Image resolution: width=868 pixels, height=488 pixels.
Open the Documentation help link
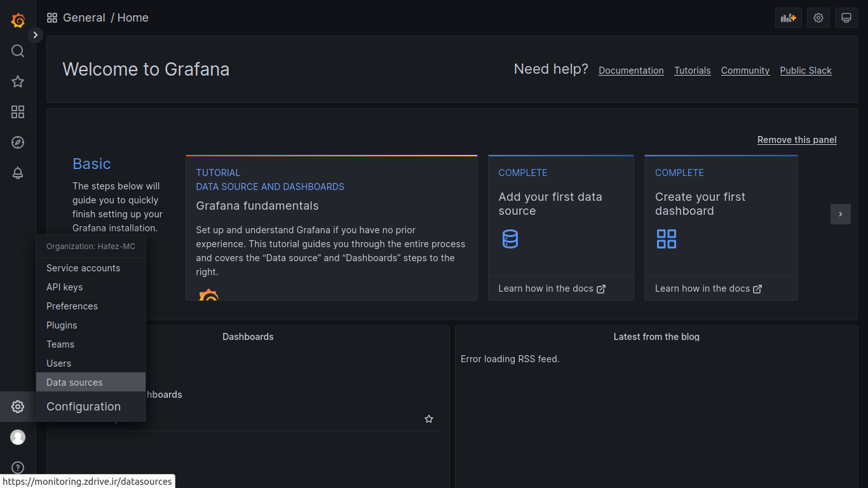click(631, 71)
